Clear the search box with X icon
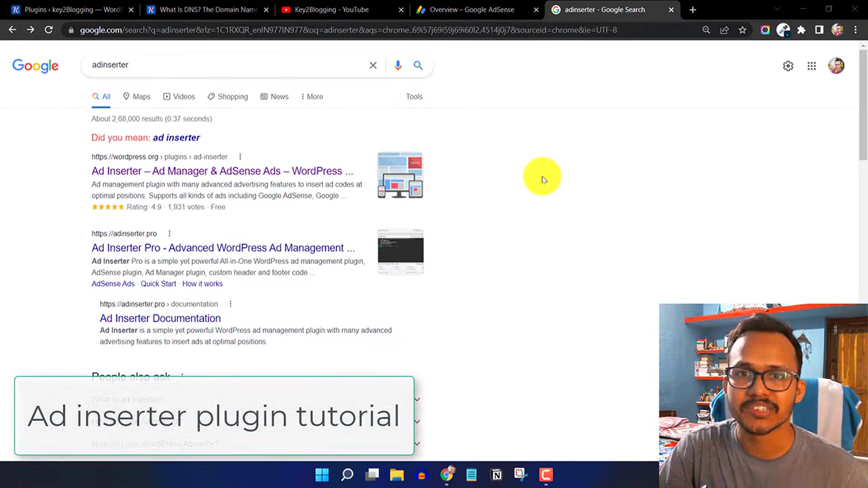 click(373, 65)
